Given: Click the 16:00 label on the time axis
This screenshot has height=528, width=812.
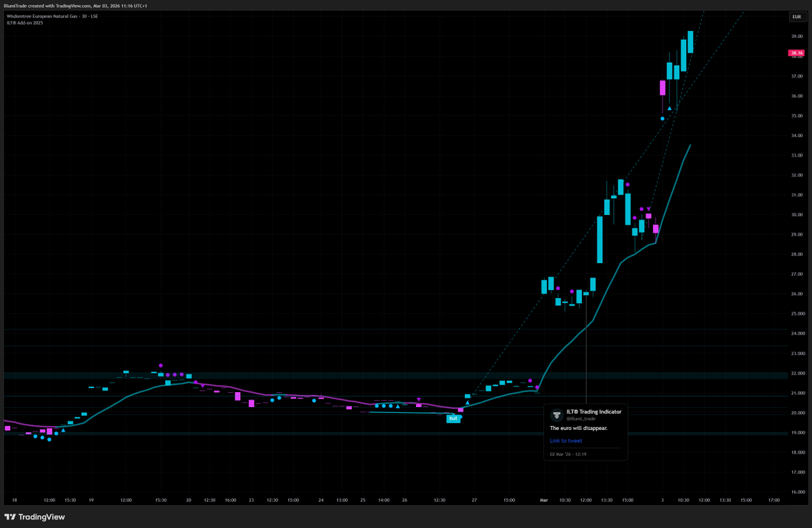Looking at the screenshot, I should 229,500.
